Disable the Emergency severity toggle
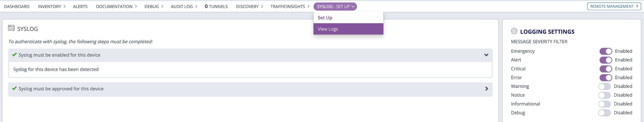Screen dimensions: 644x122 pyautogui.click(x=605, y=51)
